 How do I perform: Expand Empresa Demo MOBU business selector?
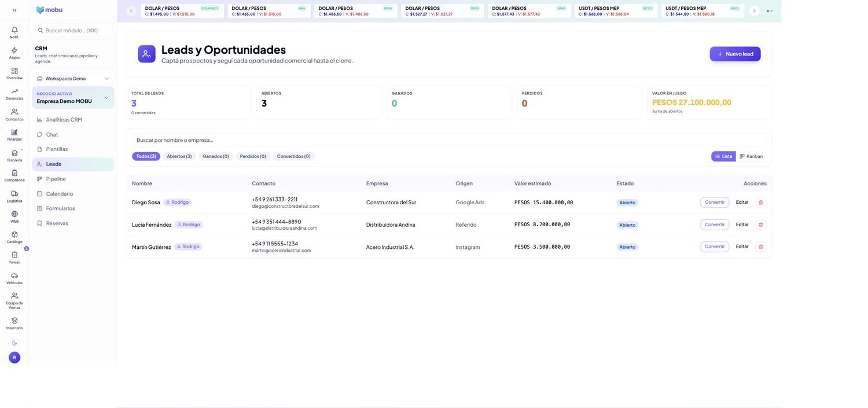point(73,98)
